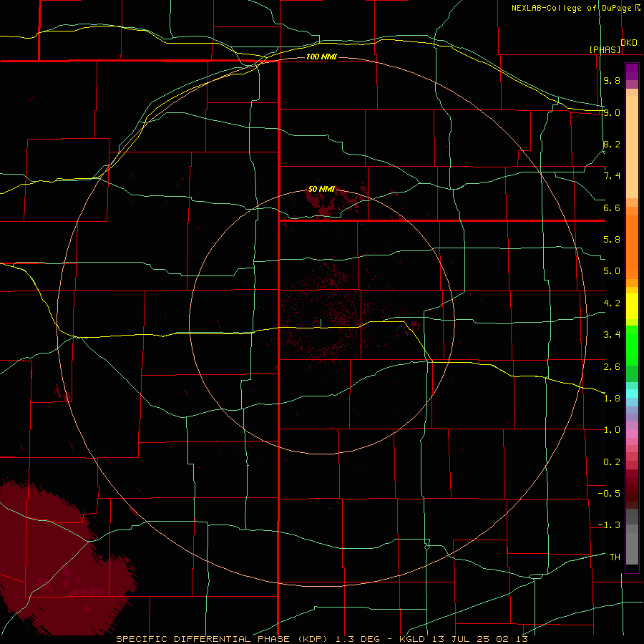Click the 0.2 scale value
The image size is (644, 644).
coord(612,462)
